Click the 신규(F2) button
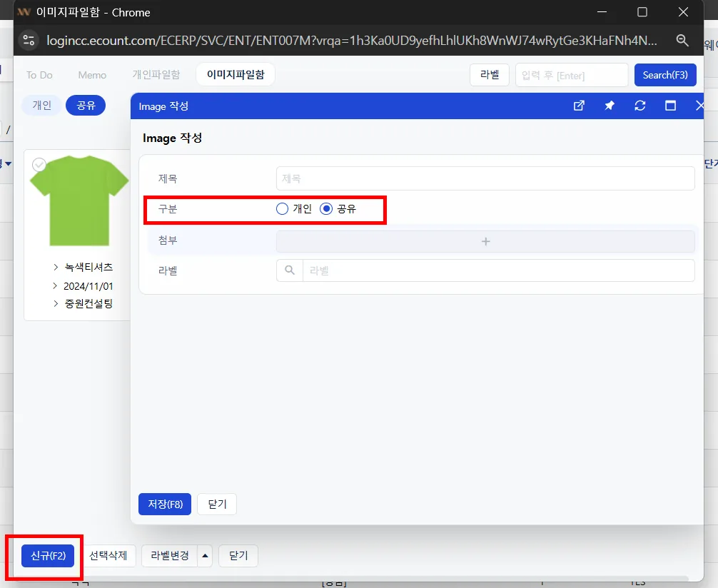This screenshot has width=718, height=588. pyautogui.click(x=48, y=555)
